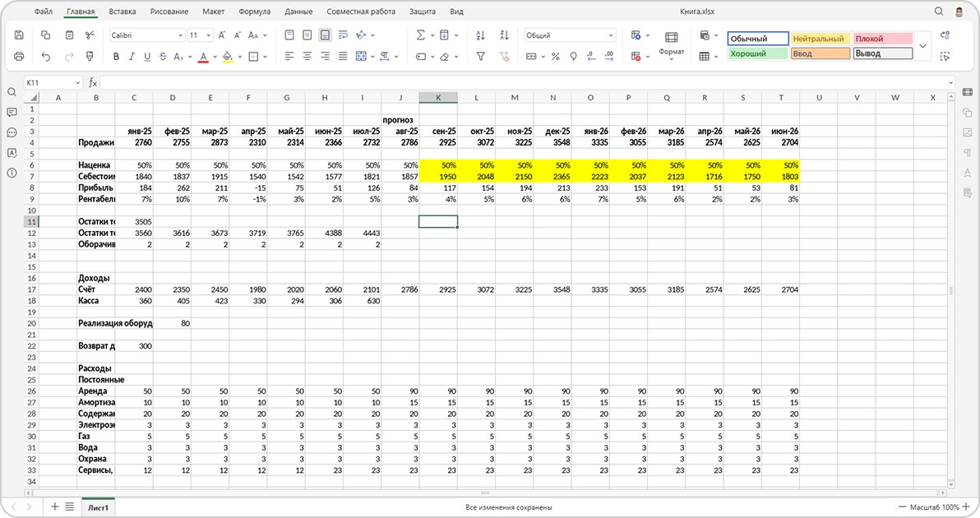Click the Print icon
Screen dimensions: 980x518
click(x=19, y=56)
